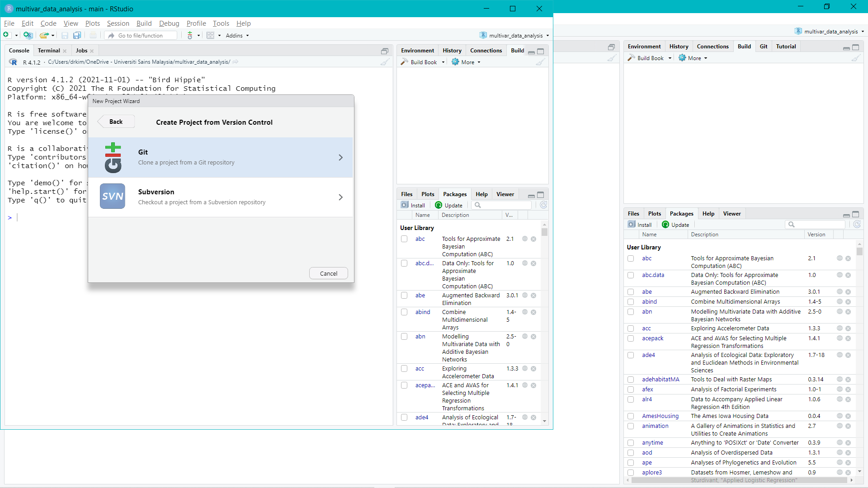
Task: Click the Git icon in wizard
Action: click(113, 157)
